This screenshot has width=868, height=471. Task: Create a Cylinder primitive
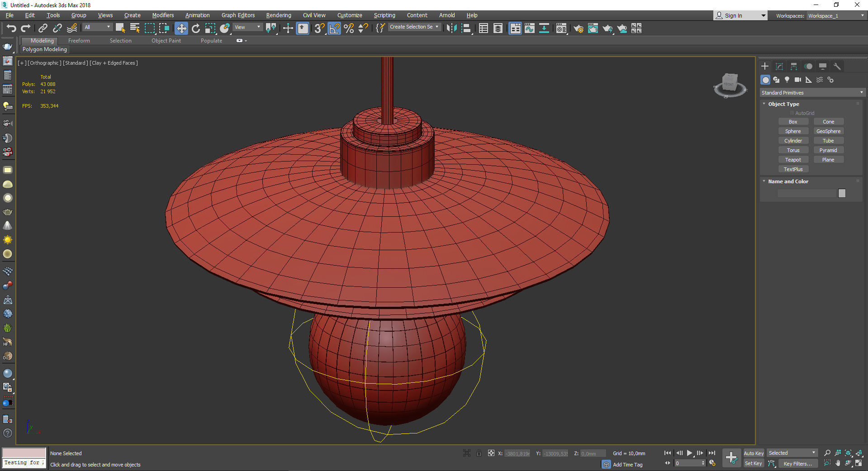[793, 141]
